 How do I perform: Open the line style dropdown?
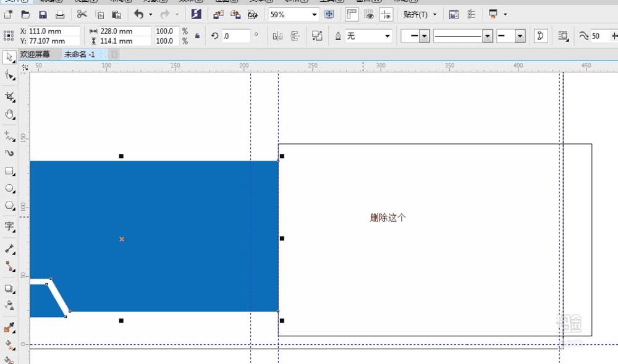pos(488,36)
